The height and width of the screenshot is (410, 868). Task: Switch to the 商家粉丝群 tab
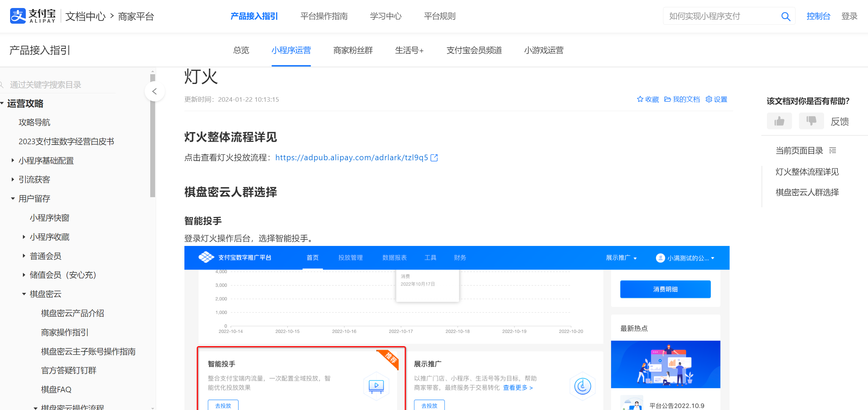(353, 51)
